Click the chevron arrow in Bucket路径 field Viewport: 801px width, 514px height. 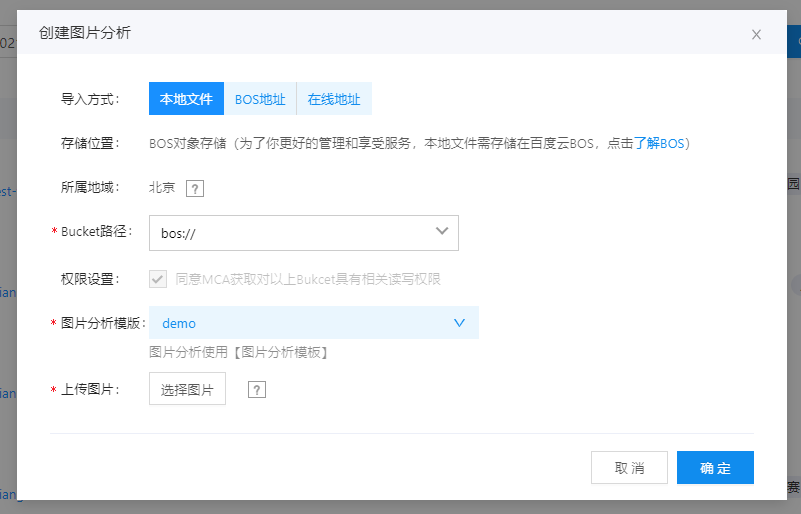click(x=442, y=231)
